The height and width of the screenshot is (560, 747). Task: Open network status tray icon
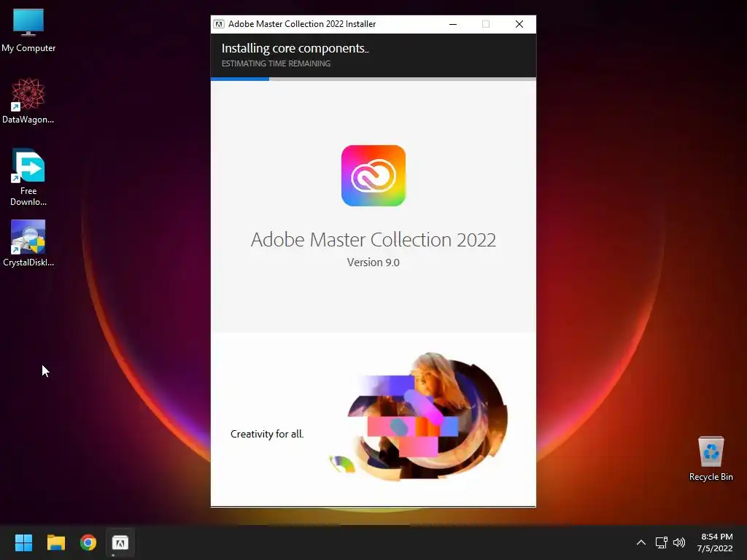pyautogui.click(x=661, y=542)
